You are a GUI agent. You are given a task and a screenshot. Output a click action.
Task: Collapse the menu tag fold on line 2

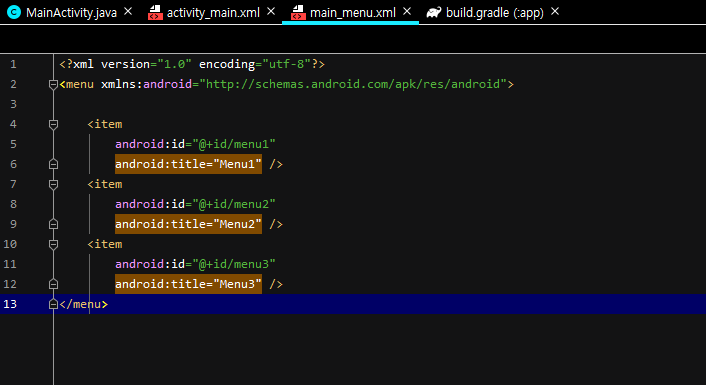point(53,84)
